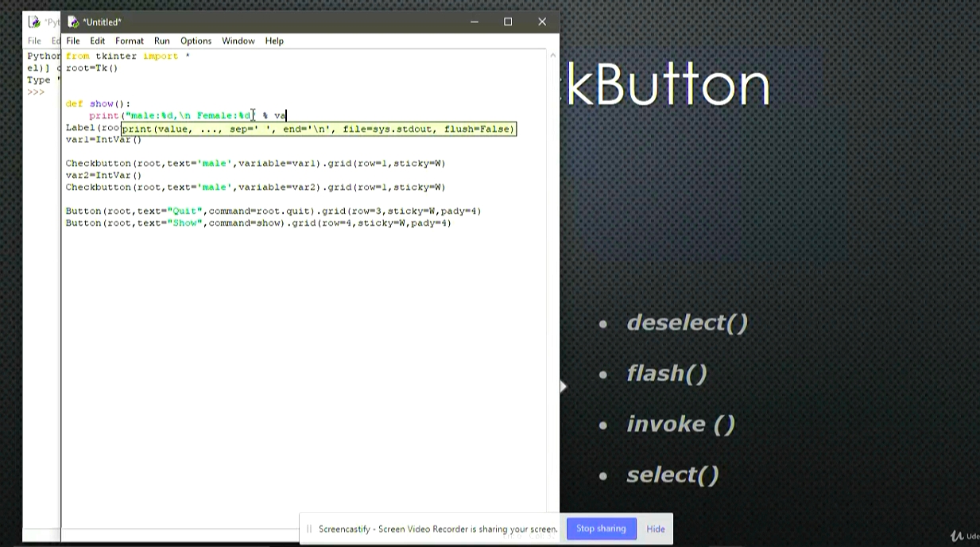Click the Untitled window title text

coord(102,21)
